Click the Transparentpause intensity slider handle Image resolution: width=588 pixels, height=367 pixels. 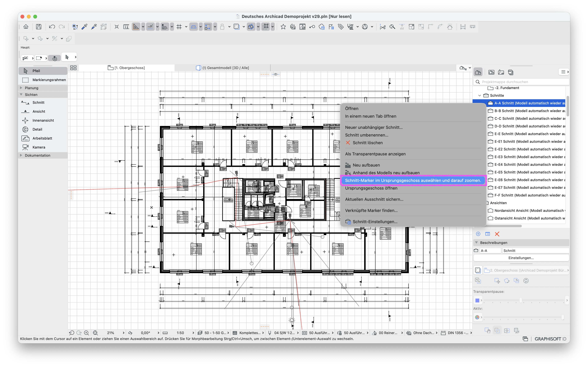(x=521, y=301)
